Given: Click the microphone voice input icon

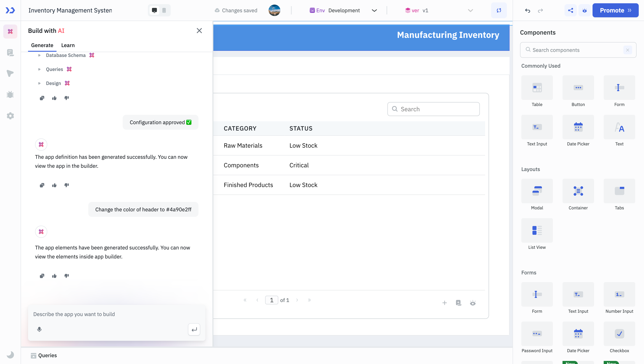Looking at the screenshot, I should coord(39,329).
